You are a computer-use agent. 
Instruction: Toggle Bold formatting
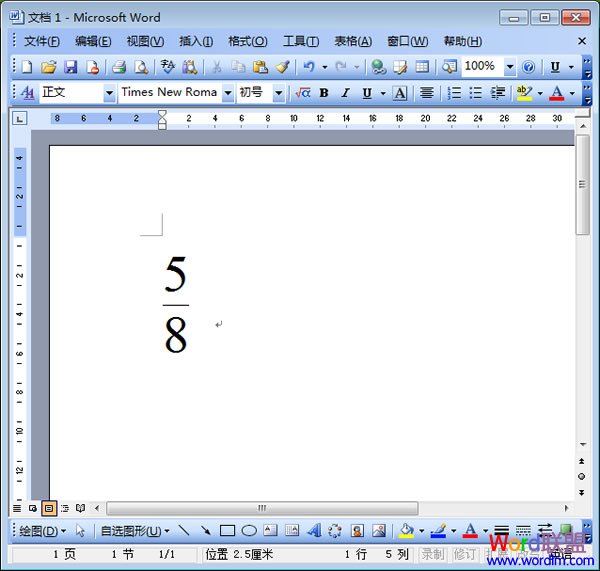324,93
